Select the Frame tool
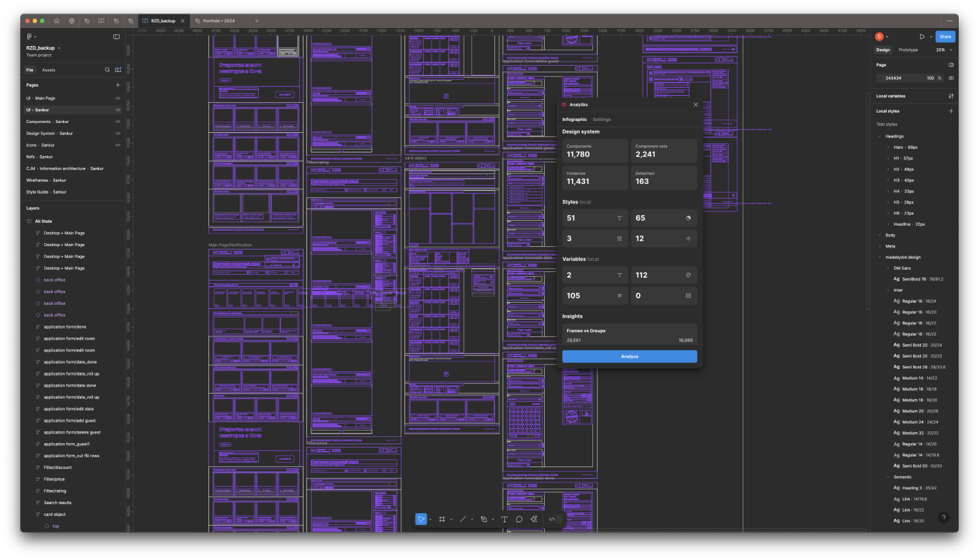This screenshot has height=560, width=979. 442,519
